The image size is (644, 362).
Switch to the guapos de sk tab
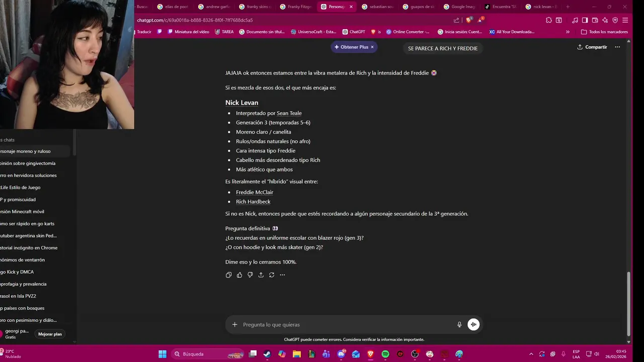[x=419, y=7]
